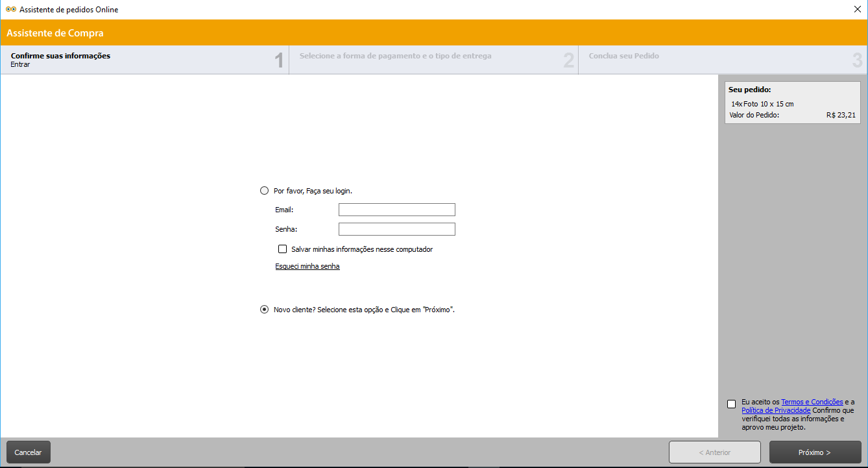Viewport: 868px width, 468px height.
Task: Close the Assistente de pedidos Online window
Action: tap(857, 10)
